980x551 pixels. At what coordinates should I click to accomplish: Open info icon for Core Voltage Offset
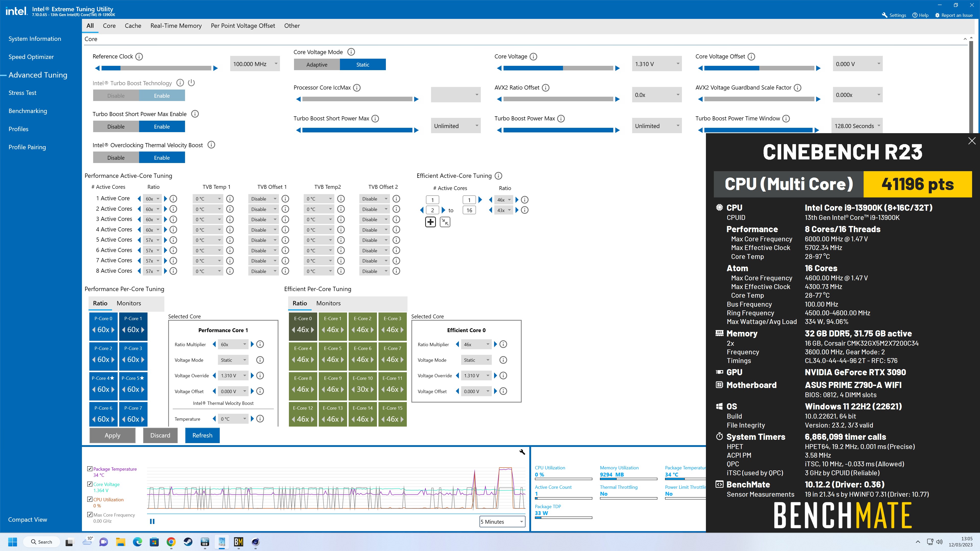click(751, 57)
